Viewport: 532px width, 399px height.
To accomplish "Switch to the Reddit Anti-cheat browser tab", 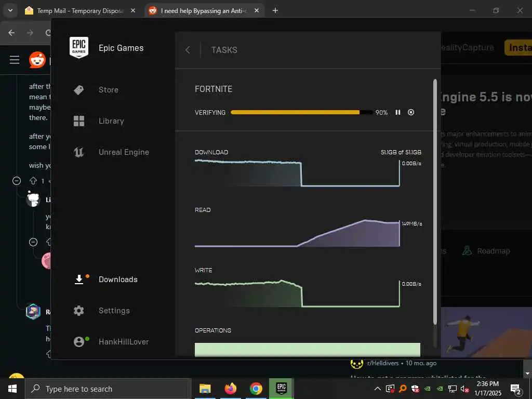I will tap(203, 11).
